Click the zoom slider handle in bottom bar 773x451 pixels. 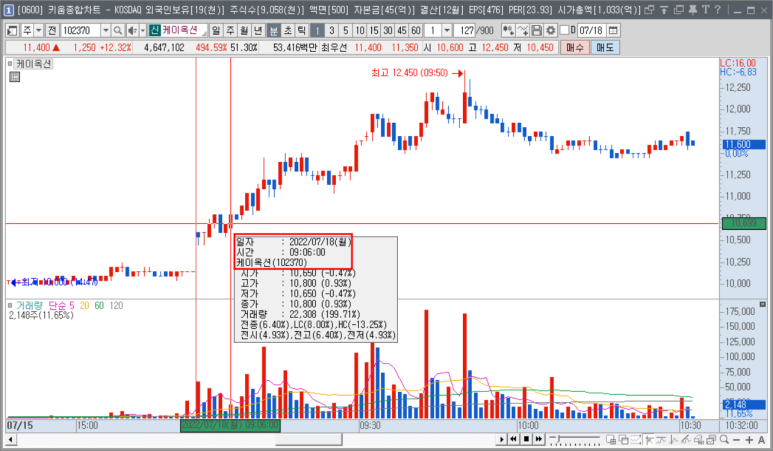click(558, 438)
